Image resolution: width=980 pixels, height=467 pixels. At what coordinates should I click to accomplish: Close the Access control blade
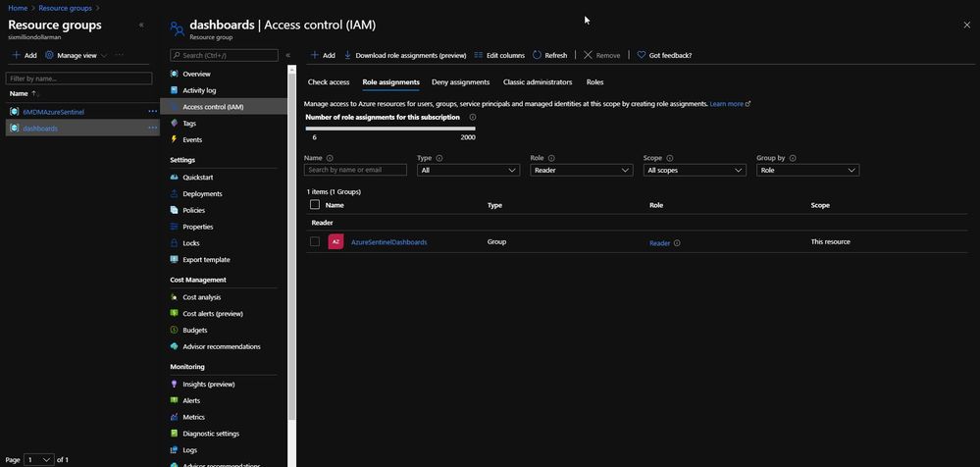[x=967, y=25]
